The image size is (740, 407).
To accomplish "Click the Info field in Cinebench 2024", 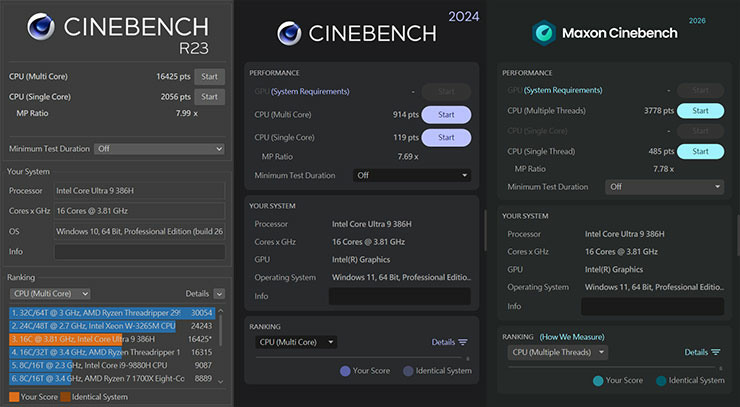I will pyautogui.click(x=400, y=297).
